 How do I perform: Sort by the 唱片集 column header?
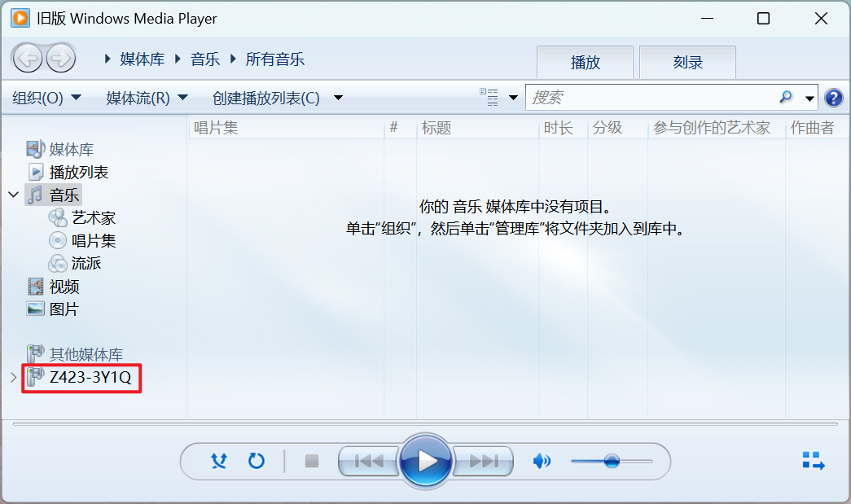coord(286,128)
